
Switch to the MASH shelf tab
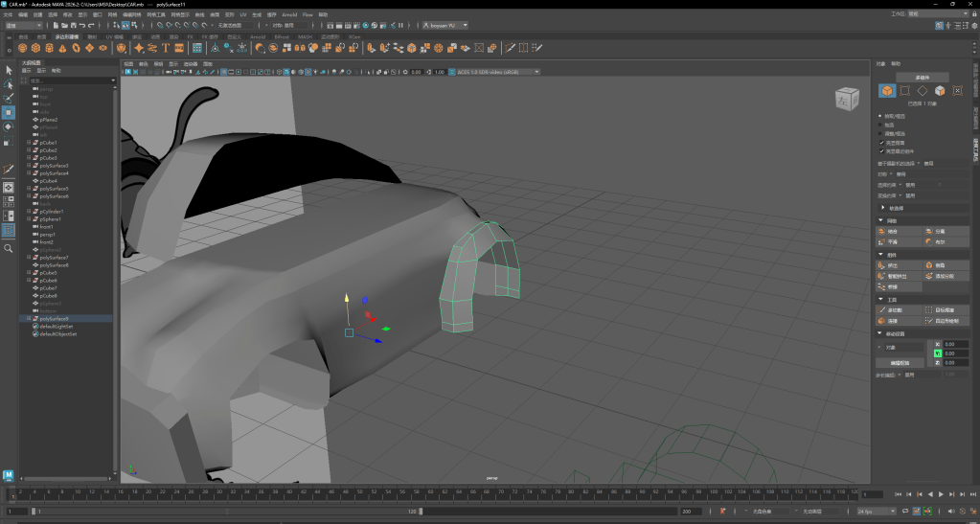pos(305,36)
